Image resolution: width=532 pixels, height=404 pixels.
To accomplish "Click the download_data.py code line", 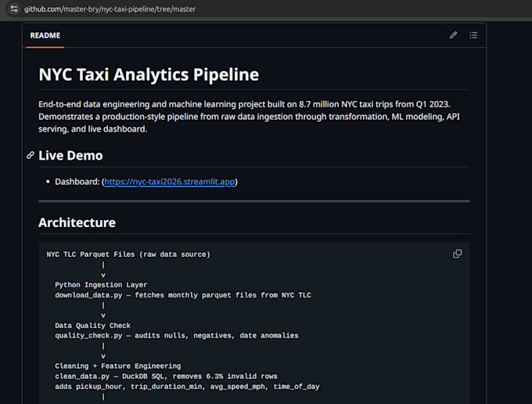I will [183, 295].
